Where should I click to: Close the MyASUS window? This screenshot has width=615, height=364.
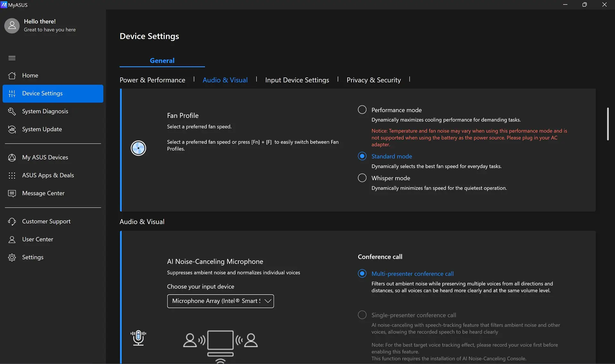(604, 4)
